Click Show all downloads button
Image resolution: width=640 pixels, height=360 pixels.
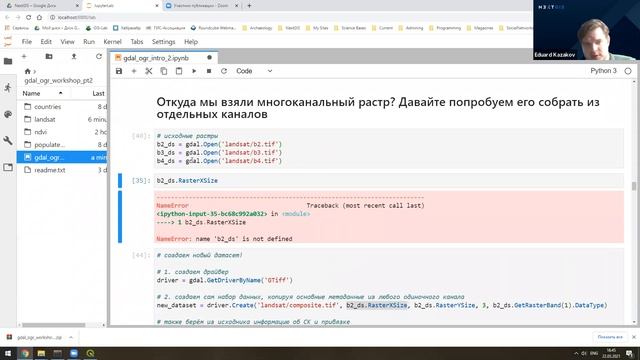pos(610,337)
